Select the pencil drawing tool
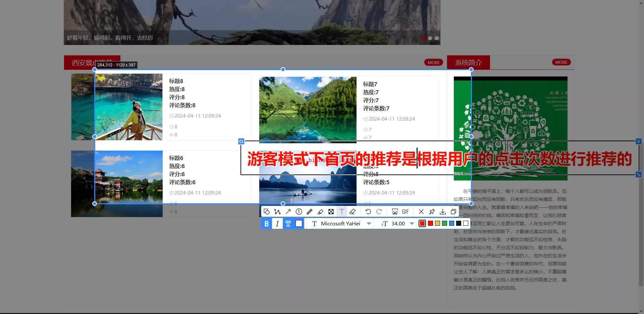The width and height of the screenshot is (644, 314). pos(310,212)
